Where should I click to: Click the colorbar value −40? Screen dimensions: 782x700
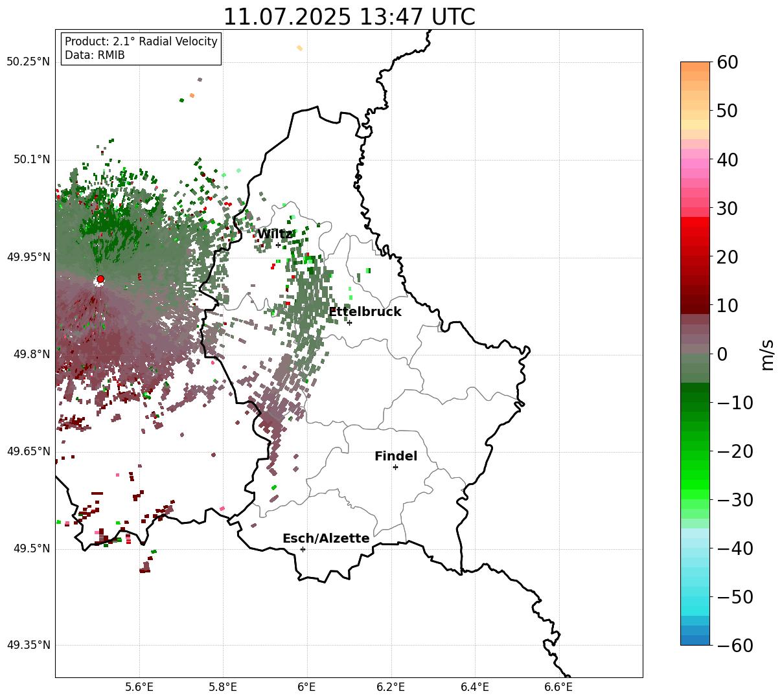735,548
